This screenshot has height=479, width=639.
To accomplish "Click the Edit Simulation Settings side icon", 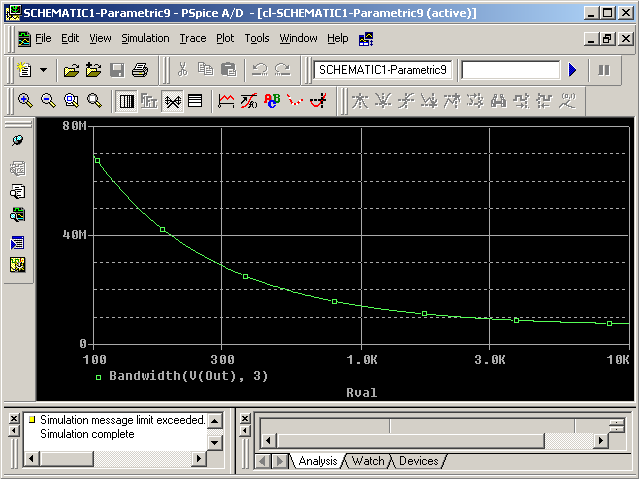I will tap(18, 168).
